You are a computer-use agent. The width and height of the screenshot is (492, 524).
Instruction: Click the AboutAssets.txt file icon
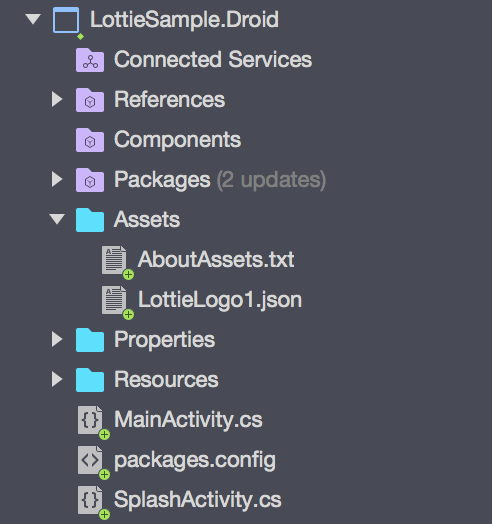point(114,260)
